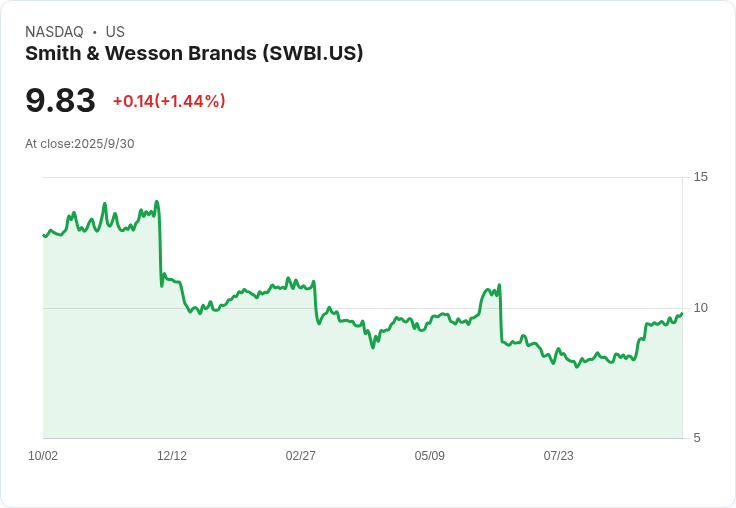The width and height of the screenshot is (736, 508).
Task: Select the 02/27 date on x-axis
Action: pos(301,456)
